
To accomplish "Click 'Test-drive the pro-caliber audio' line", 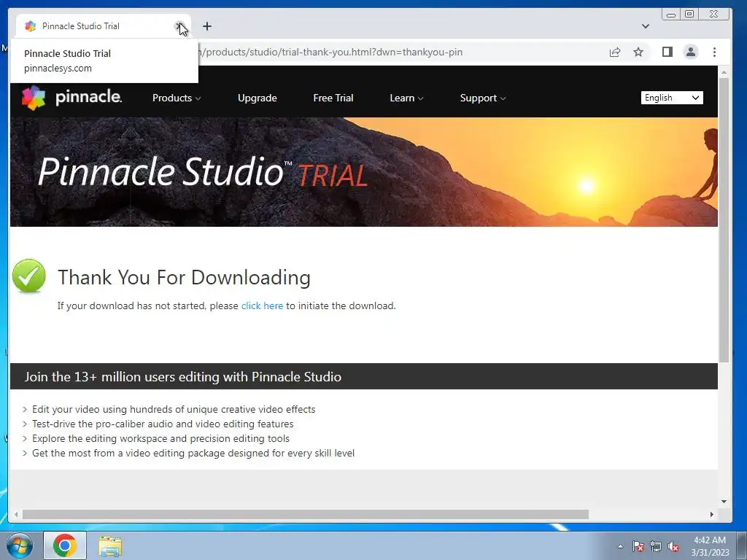I will pos(163,424).
